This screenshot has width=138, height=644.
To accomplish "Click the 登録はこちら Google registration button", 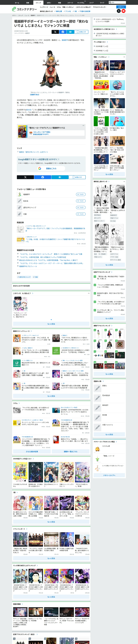I will tap(51, 169).
